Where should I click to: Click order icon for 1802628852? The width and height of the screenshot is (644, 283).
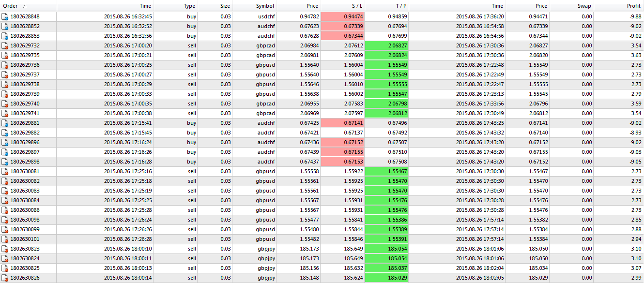(x=5, y=26)
